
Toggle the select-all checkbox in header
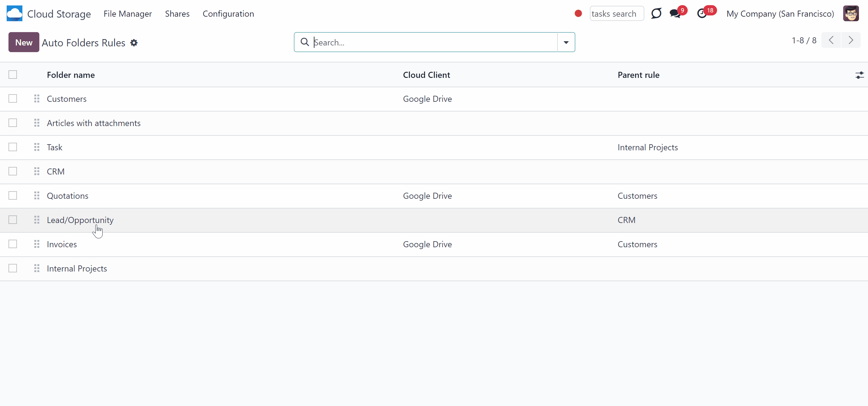[13, 75]
